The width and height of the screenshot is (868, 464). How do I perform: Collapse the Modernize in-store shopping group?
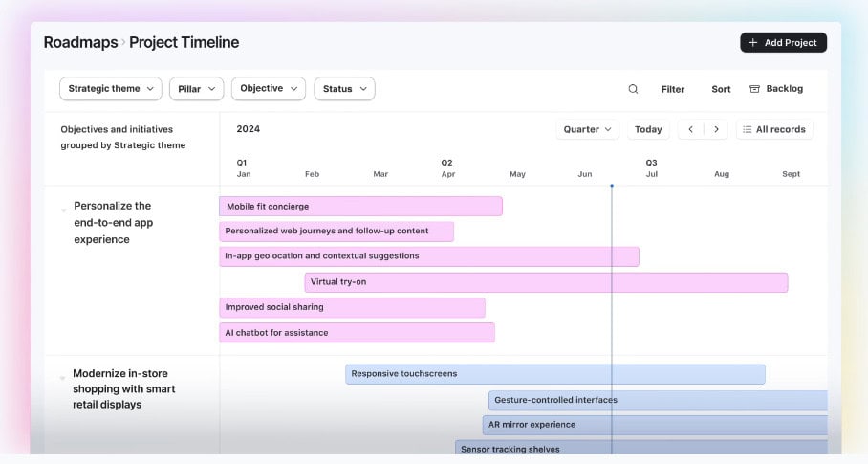point(64,378)
